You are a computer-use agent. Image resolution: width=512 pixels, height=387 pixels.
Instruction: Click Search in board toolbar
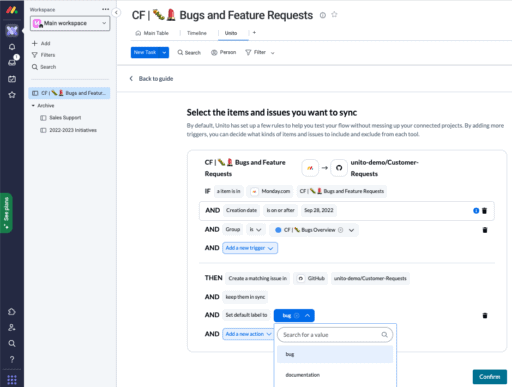189,53
